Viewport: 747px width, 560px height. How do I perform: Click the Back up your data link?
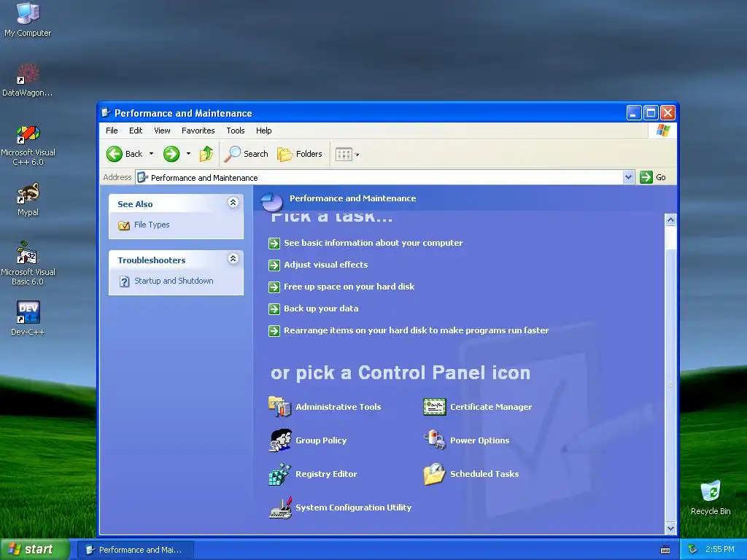[321, 308]
